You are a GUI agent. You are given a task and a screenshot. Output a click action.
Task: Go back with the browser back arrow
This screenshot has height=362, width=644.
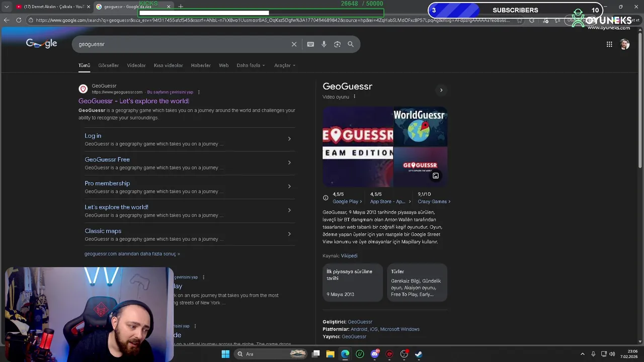coord(6,20)
